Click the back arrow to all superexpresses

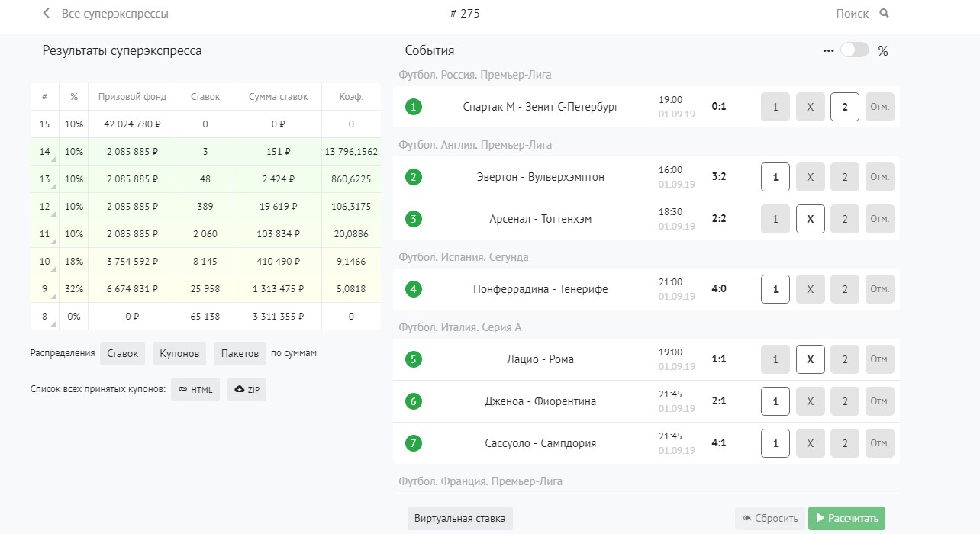pos(47,14)
